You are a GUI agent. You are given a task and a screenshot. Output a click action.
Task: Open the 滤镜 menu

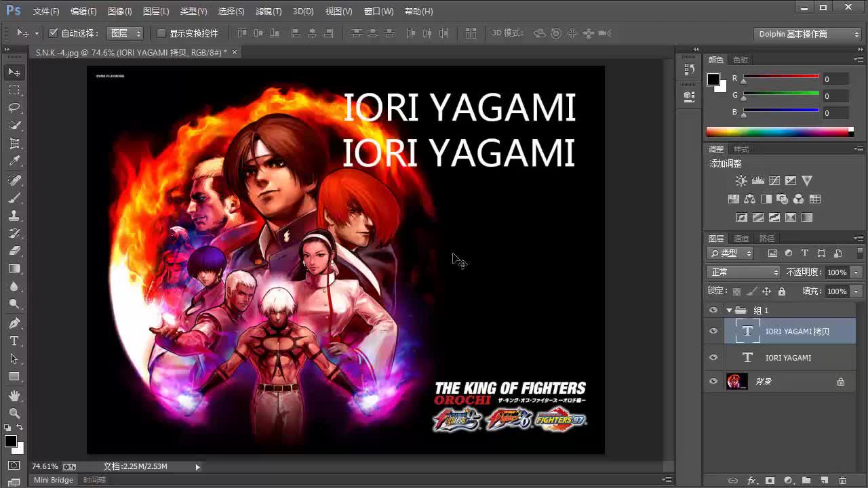click(268, 11)
